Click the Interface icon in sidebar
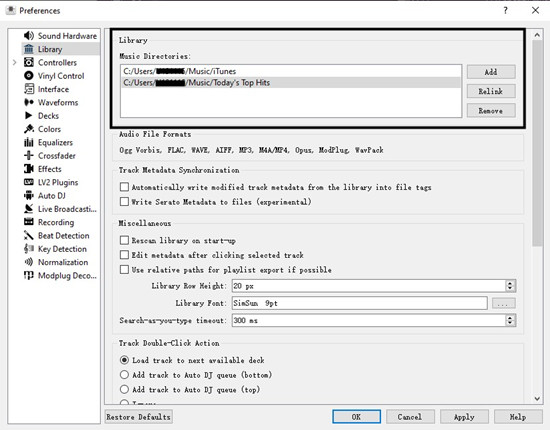 pyautogui.click(x=29, y=89)
